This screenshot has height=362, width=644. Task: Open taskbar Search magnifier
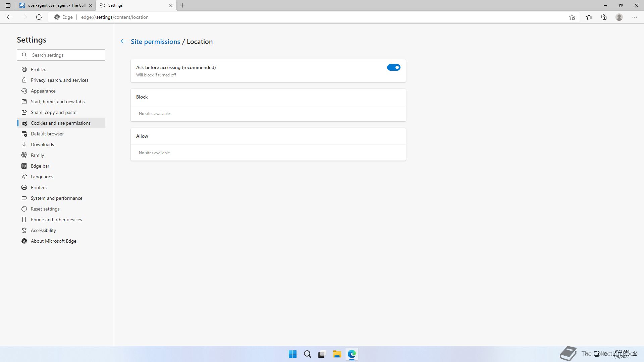point(307,354)
